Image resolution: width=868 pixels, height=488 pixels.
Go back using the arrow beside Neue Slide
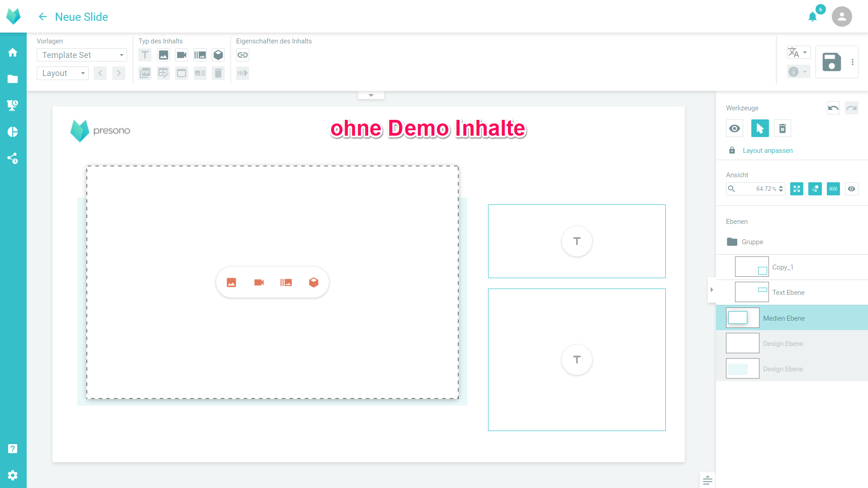(43, 17)
